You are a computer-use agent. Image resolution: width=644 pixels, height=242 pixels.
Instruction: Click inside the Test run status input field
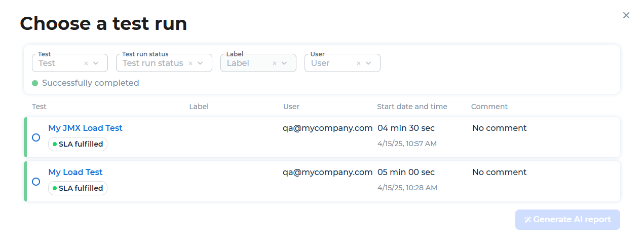pyautogui.click(x=153, y=63)
